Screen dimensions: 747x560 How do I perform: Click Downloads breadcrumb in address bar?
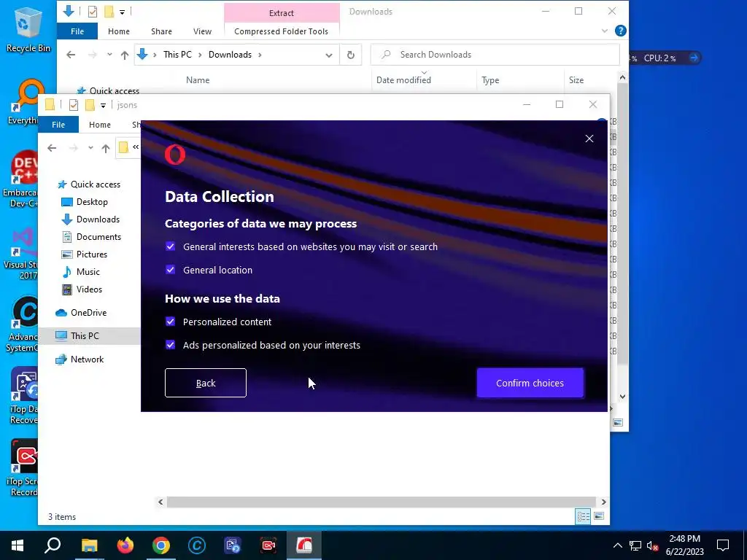(x=230, y=55)
